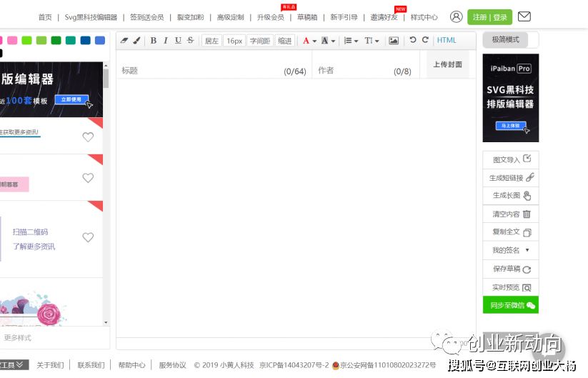Click template list scrollbar down arrow
The width and height of the screenshot is (588, 378).
tap(106, 322)
